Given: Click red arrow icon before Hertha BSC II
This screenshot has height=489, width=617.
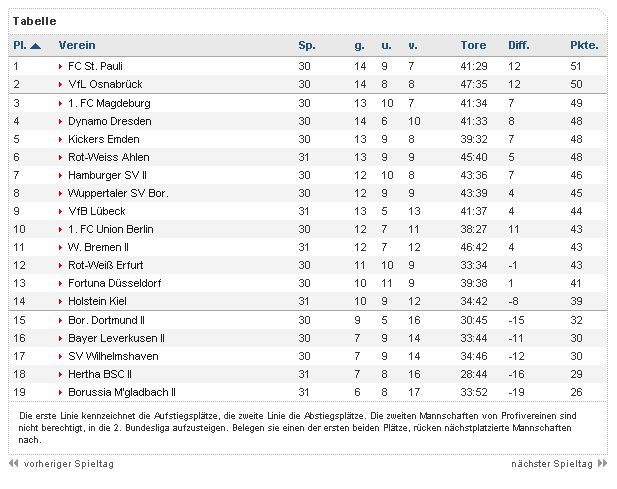Looking at the screenshot, I should [x=60, y=375].
